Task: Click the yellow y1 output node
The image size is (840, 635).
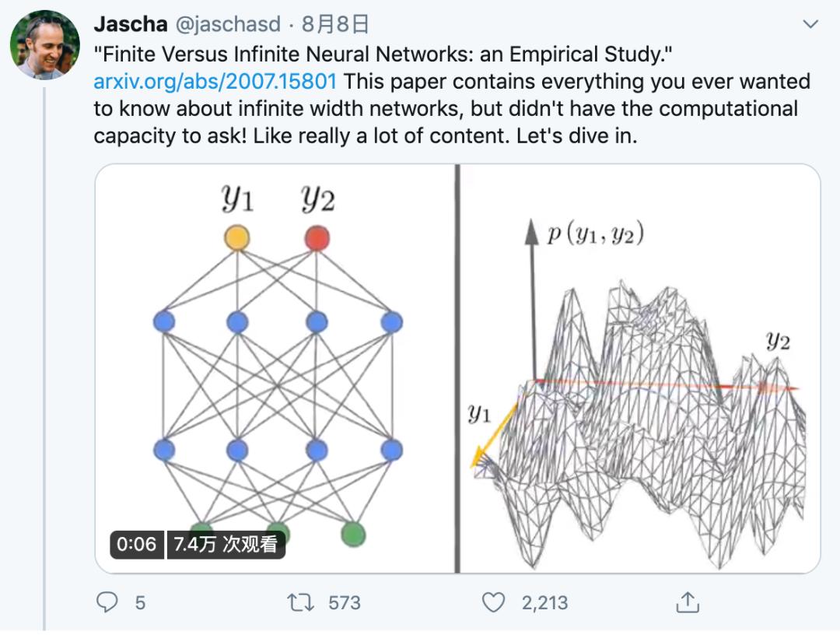Action: [236, 237]
